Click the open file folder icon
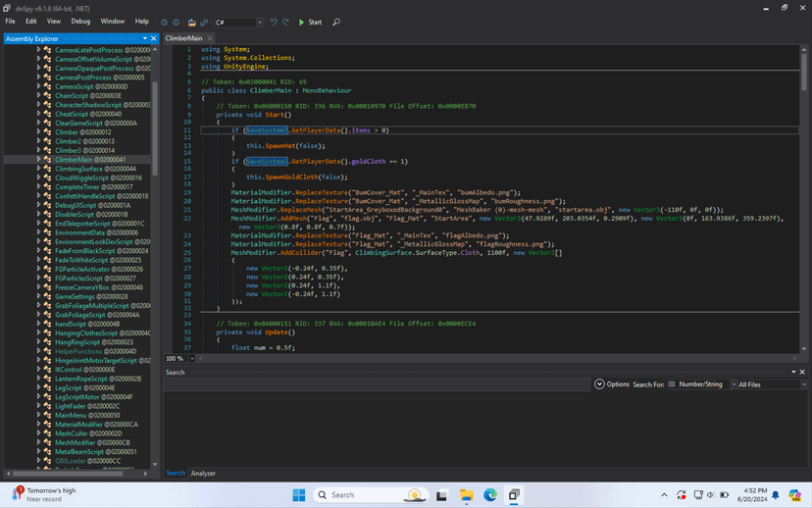 192,22
